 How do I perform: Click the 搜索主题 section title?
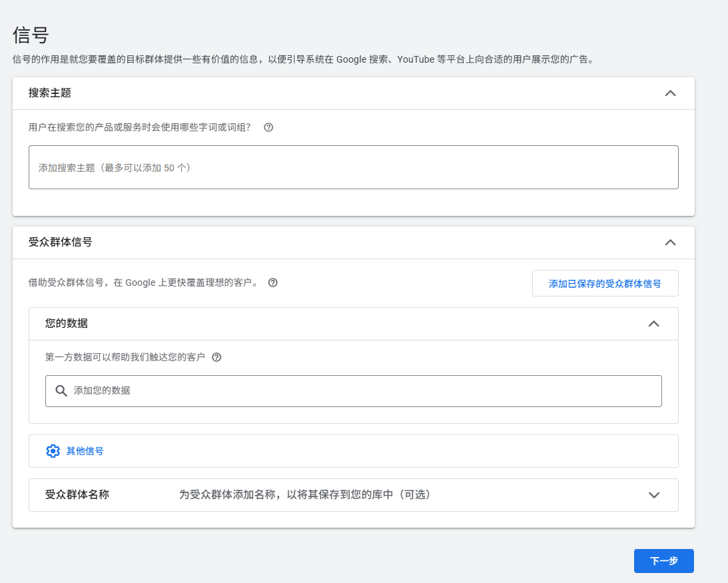click(x=50, y=93)
